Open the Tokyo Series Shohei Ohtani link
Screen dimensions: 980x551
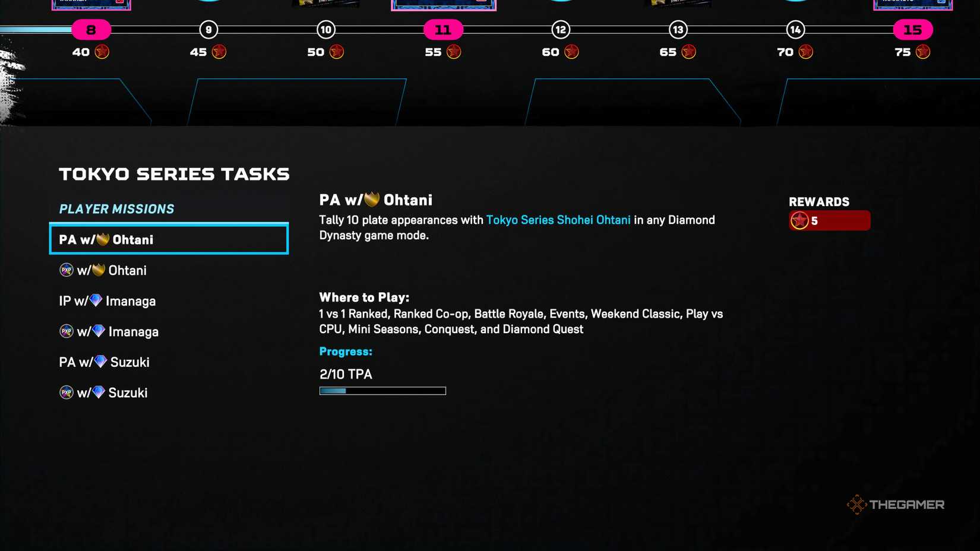pyautogui.click(x=558, y=220)
